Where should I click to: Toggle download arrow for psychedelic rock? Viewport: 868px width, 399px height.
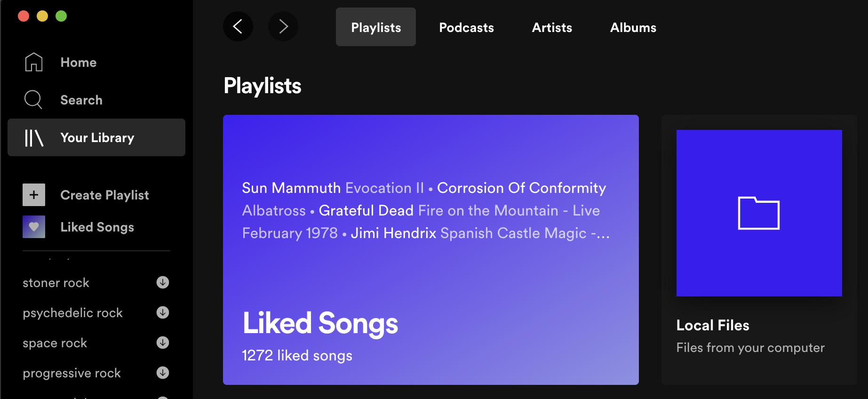click(x=163, y=312)
